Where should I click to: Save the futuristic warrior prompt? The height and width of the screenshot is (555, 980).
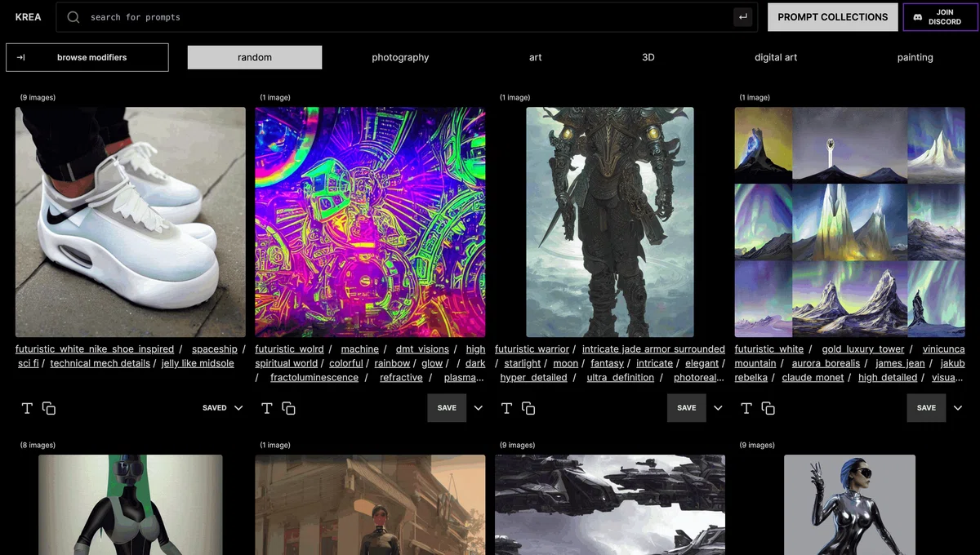687,408
